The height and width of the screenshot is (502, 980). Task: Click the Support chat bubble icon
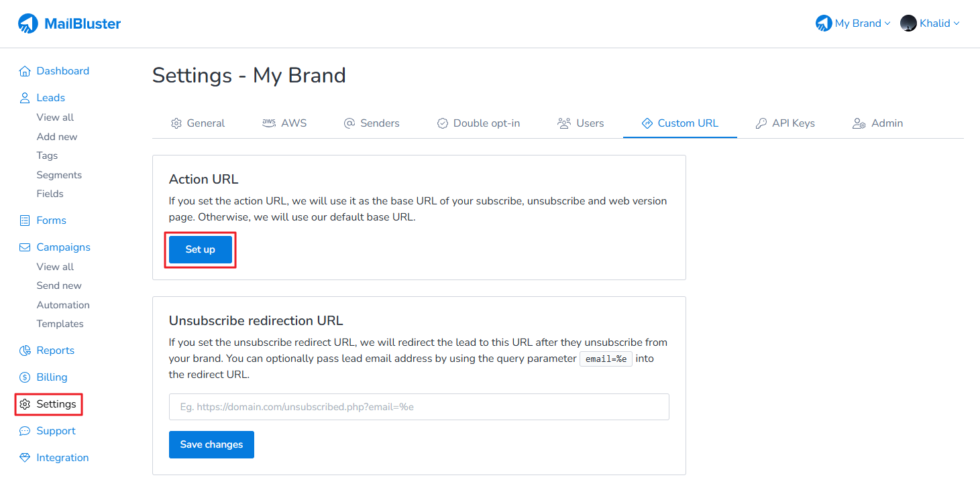[x=25, y=431]
